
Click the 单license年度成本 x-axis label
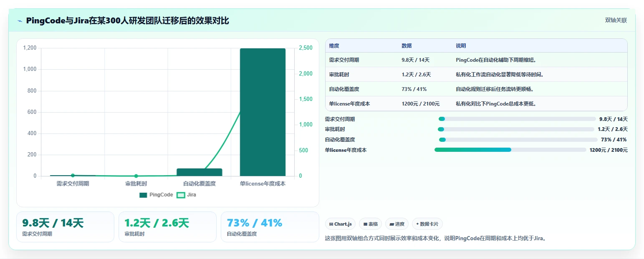263,184
